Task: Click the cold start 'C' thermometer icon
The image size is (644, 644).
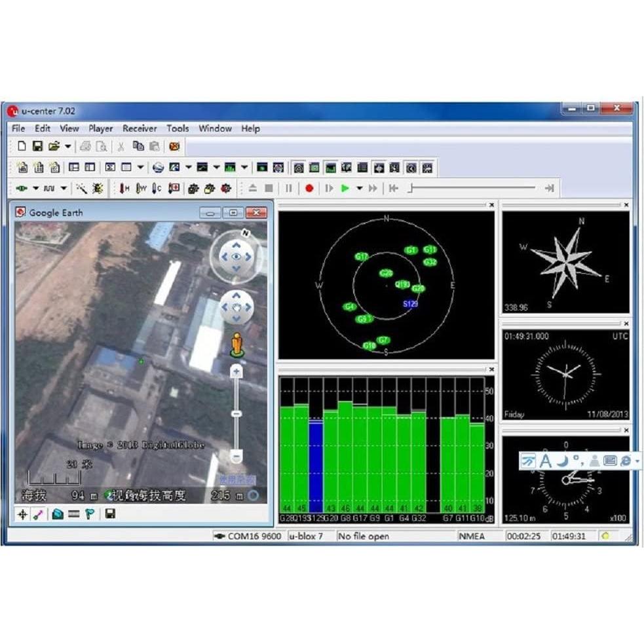Action: coord(157,189)
